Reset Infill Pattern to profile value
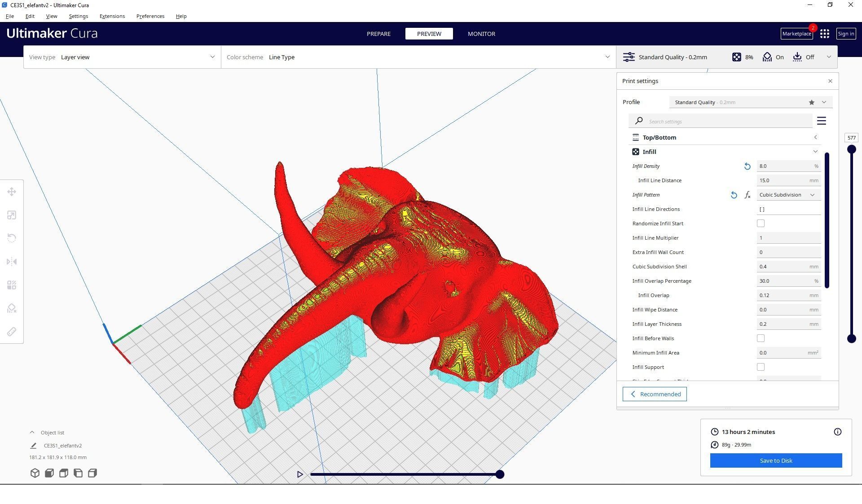The width and height of the screenshot is (862, 504). [734, 195]
